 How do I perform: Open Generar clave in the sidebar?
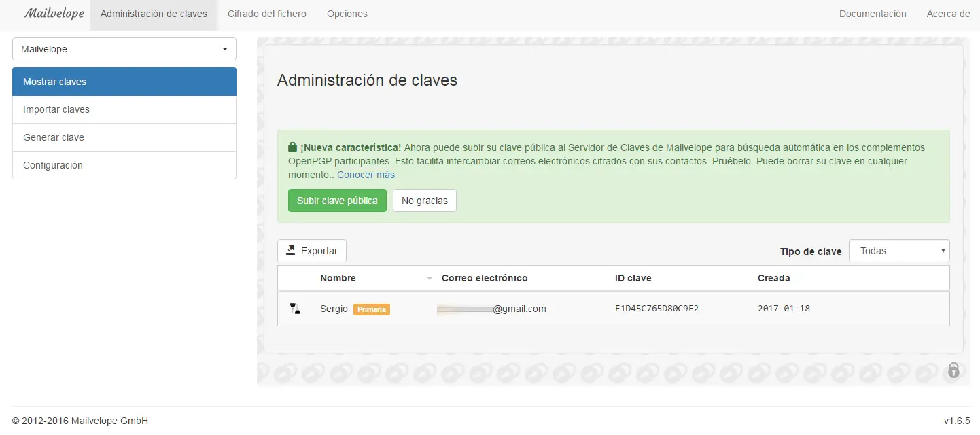124,137
